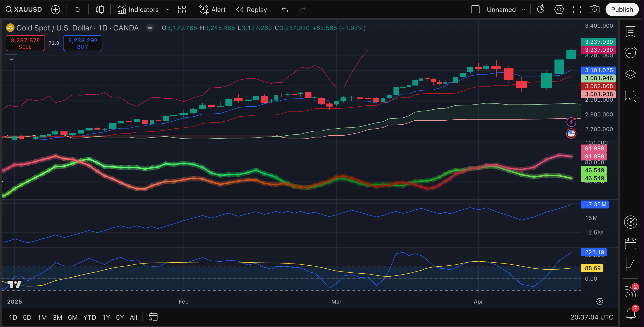This screenshot has height=327, width=644.
Task: Click the red 3,062.868 price label
Action: [x=599, y=86]
